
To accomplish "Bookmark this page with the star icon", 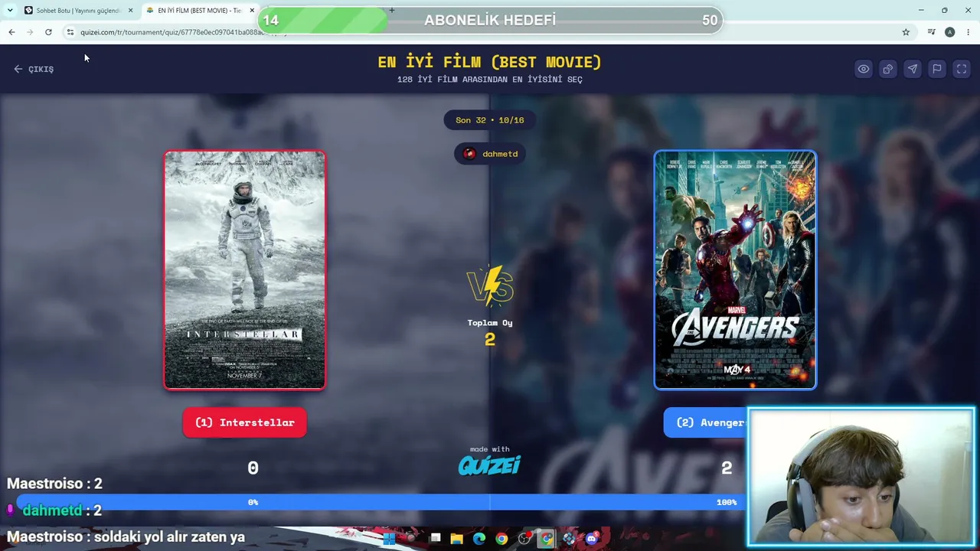I will coord(906,32).
